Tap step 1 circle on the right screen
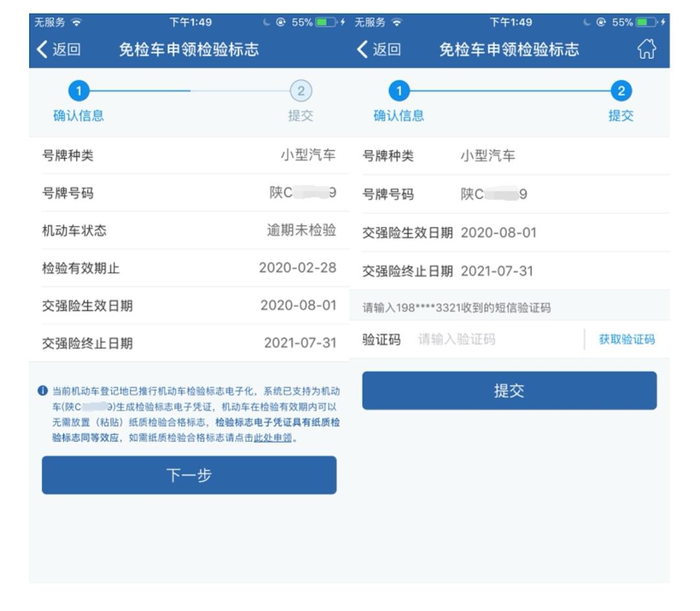Image resolution: width=700 pixels, height=611 pixels. (x=399, y=92)
